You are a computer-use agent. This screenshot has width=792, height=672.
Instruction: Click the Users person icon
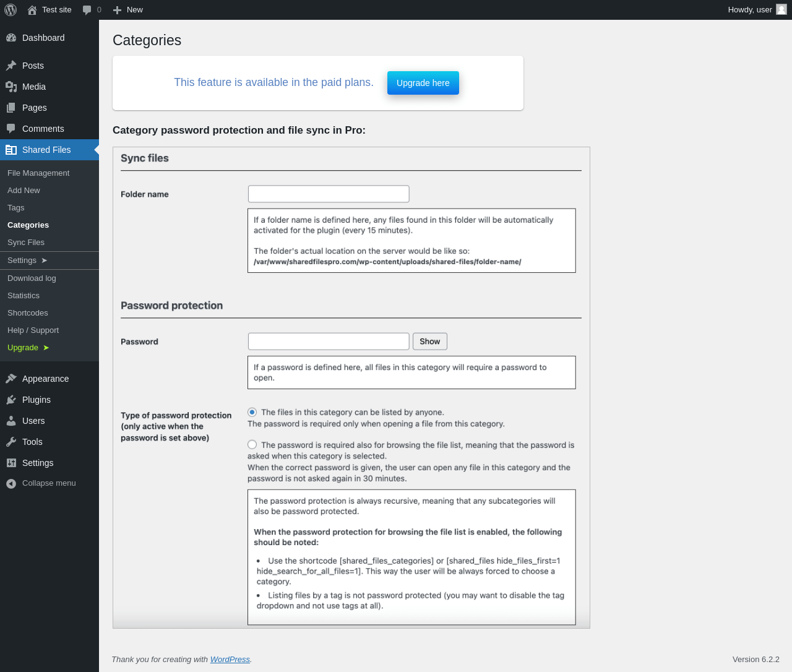[11, 421]
